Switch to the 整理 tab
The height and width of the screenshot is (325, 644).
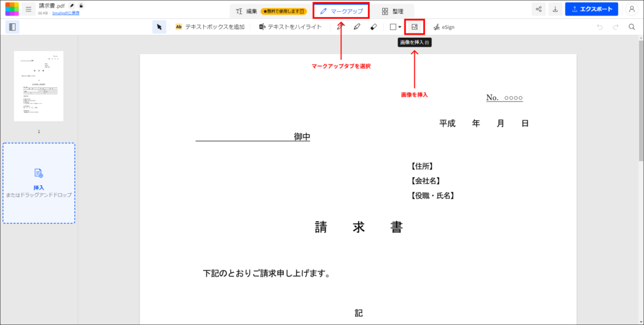[392, 11]
